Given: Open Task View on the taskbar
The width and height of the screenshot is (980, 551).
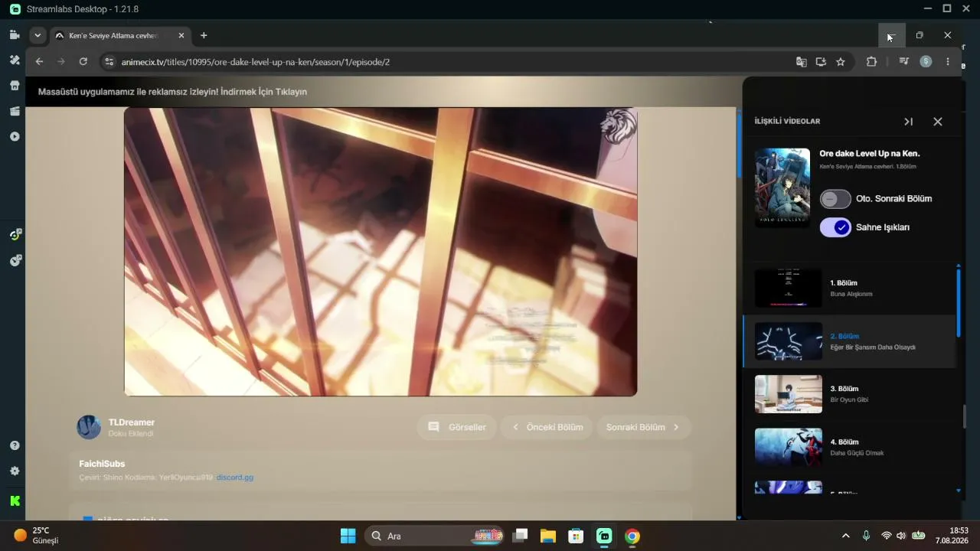Looking at the screenshot, I should (x=520, y=536).
